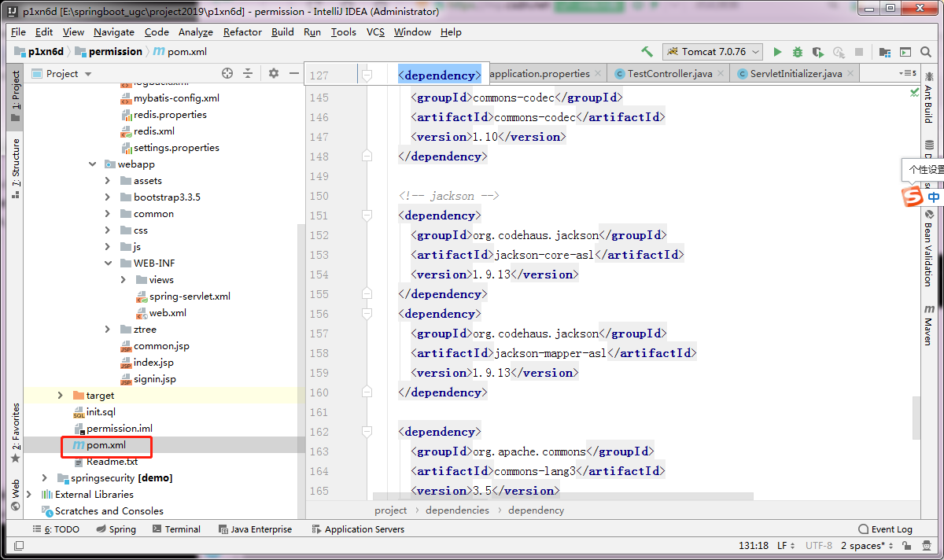Click the editor horizontal scrollbar
The width and height of the screenshot is (944, 560).
click(563, 497)
